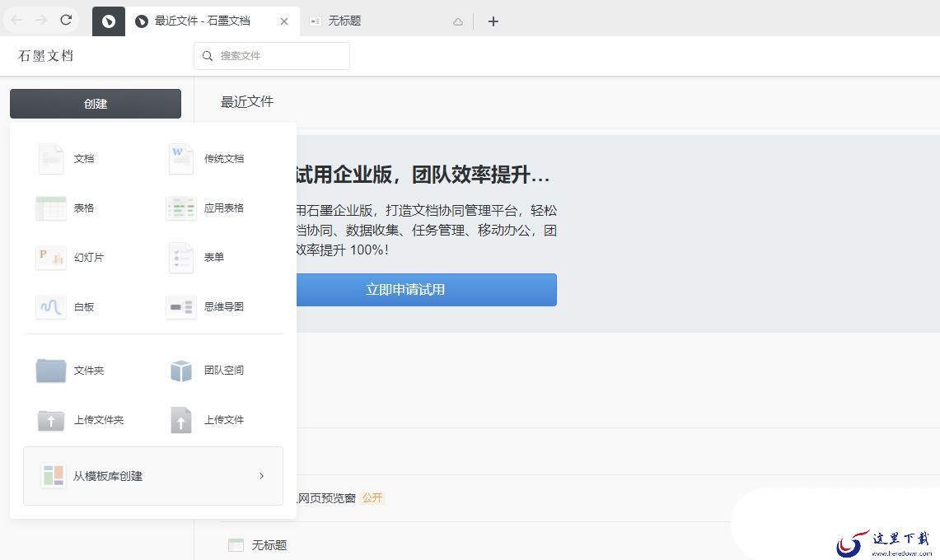Screen dimensions: 940x560
Task: Choose 上传文件 upload file
Action: point(206,420)
